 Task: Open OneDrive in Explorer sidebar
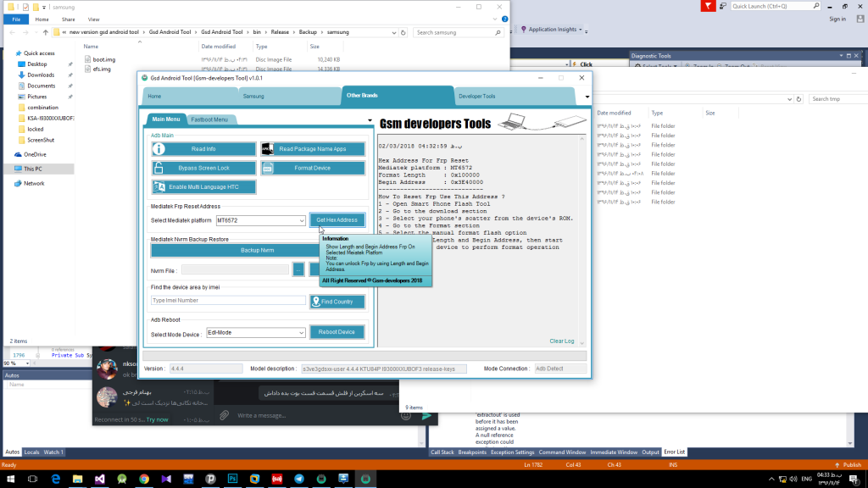[35, 154]
